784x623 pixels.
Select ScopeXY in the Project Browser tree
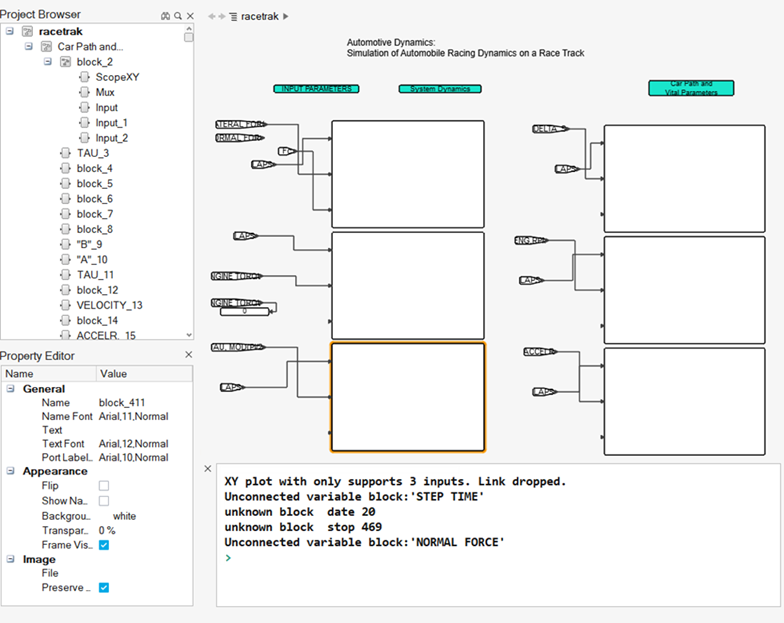click(x=117, y=77)
